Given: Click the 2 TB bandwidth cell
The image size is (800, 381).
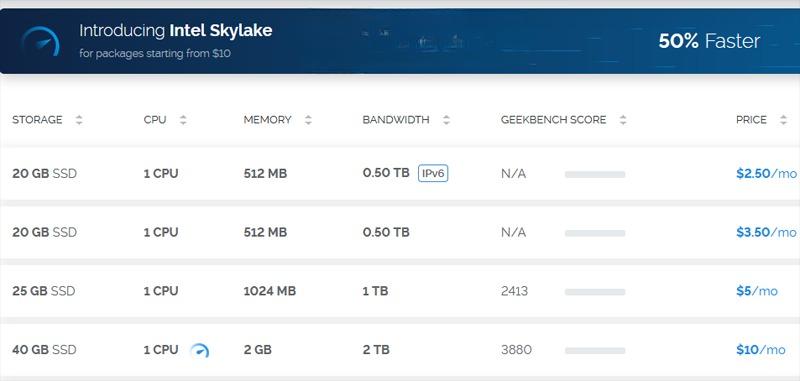Looking at the screenshot, I should pyautogui.click(x=377, y=350).
